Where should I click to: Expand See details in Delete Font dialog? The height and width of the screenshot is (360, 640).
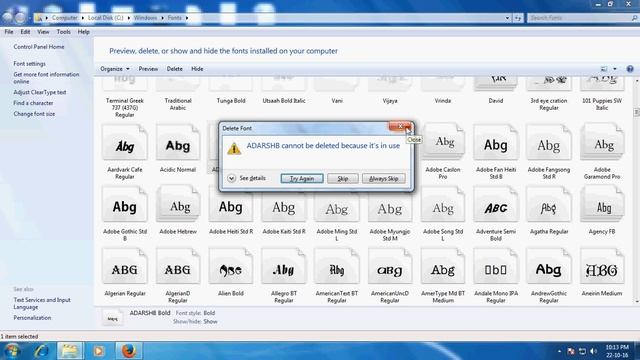coord(247,178)
